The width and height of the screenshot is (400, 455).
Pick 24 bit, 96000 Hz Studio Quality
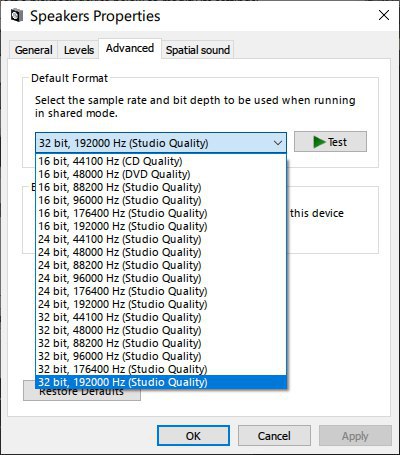click(x=161, y=278)
